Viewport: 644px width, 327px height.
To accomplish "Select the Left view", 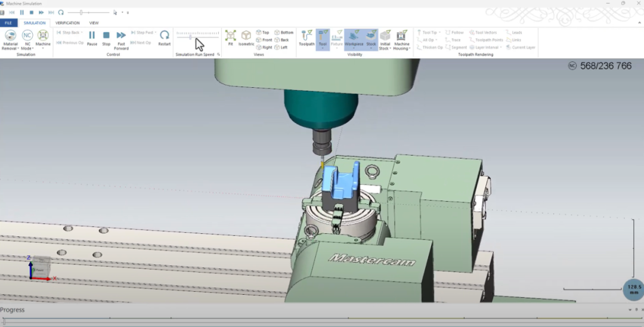I will pos(281,47).
